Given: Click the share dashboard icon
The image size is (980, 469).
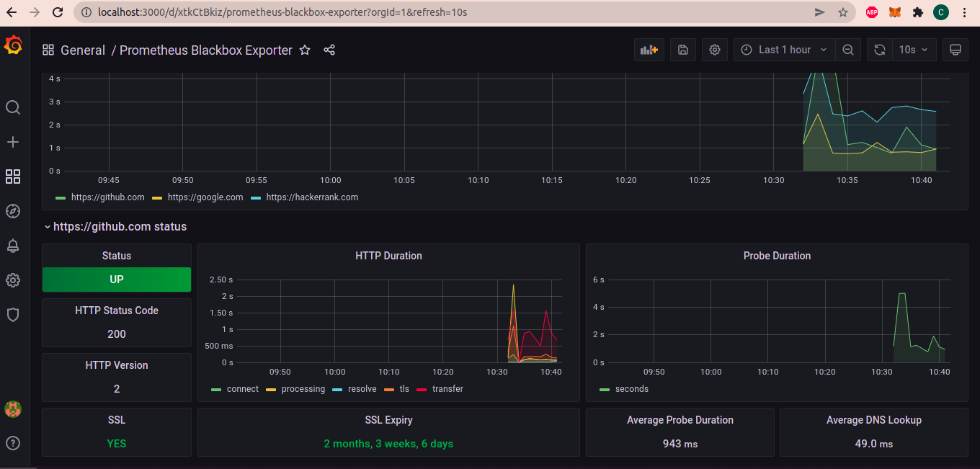Looking at the screenshot, I should pos(329,50).
